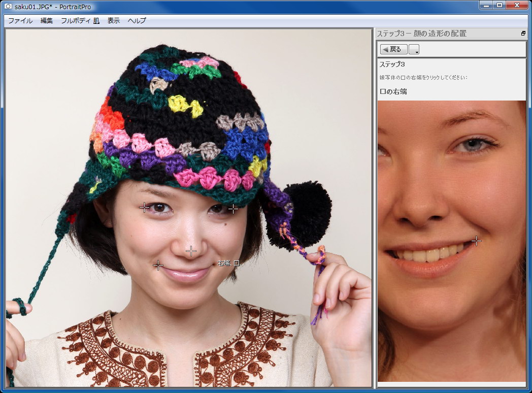Open the 表示 menu

pos(113,21)
